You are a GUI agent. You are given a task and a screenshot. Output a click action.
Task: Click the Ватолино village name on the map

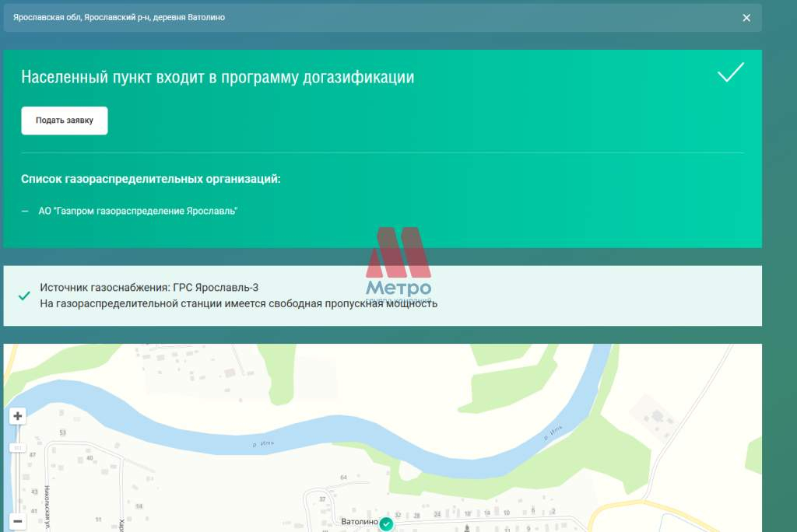coord(359,522)
